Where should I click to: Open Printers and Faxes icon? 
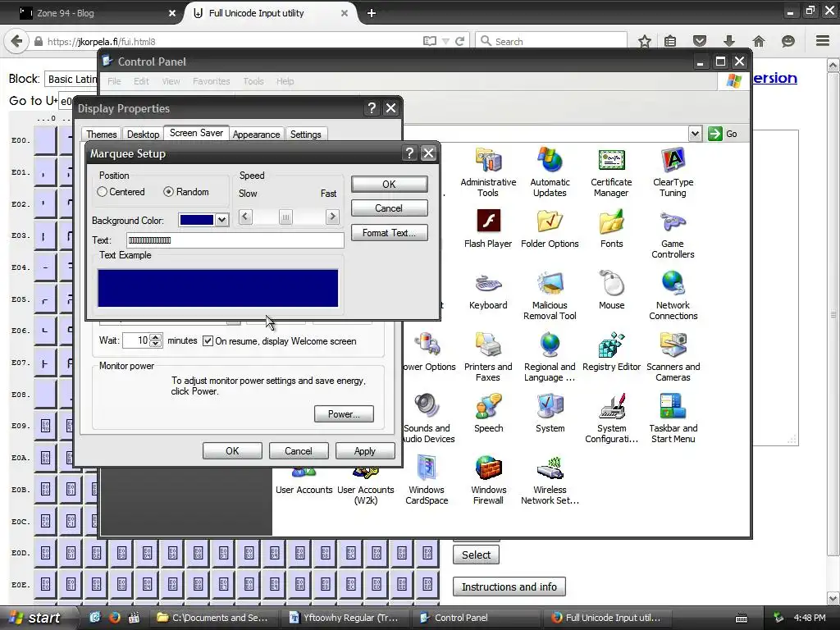coord(488,358)
